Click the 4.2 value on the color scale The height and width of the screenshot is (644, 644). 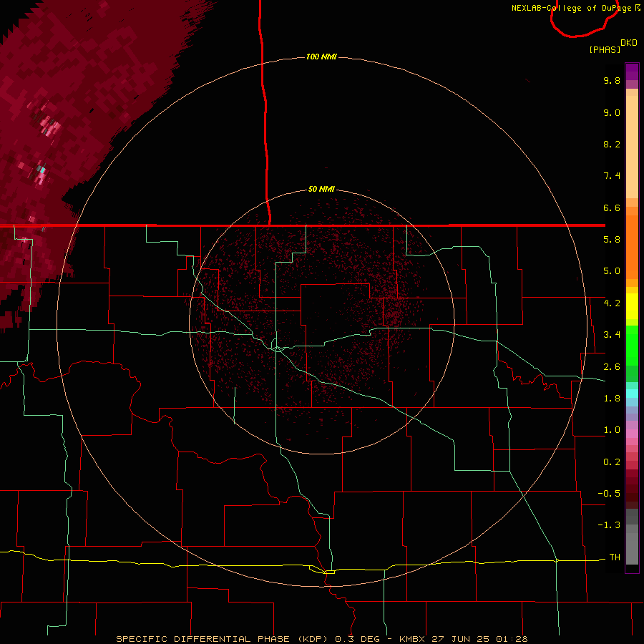pos(612,303)
